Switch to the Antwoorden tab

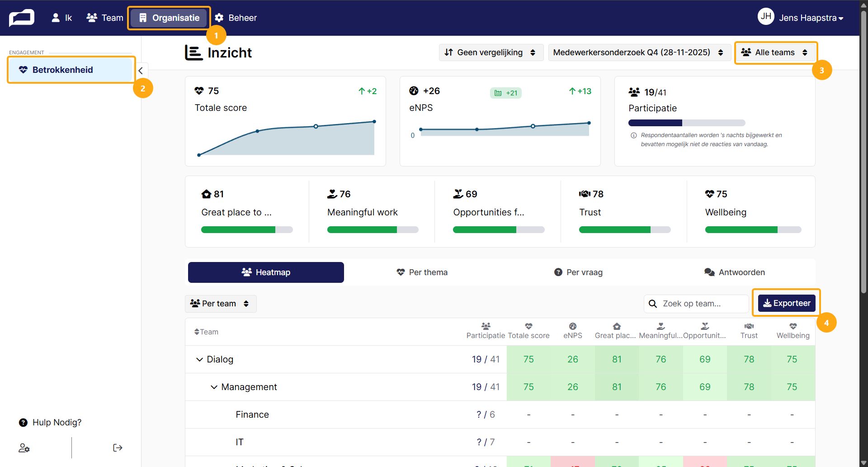click(x=735, y=272)
